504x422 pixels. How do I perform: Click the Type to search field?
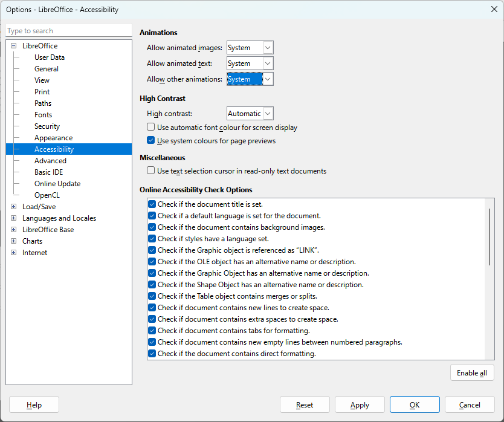[69, 31]
